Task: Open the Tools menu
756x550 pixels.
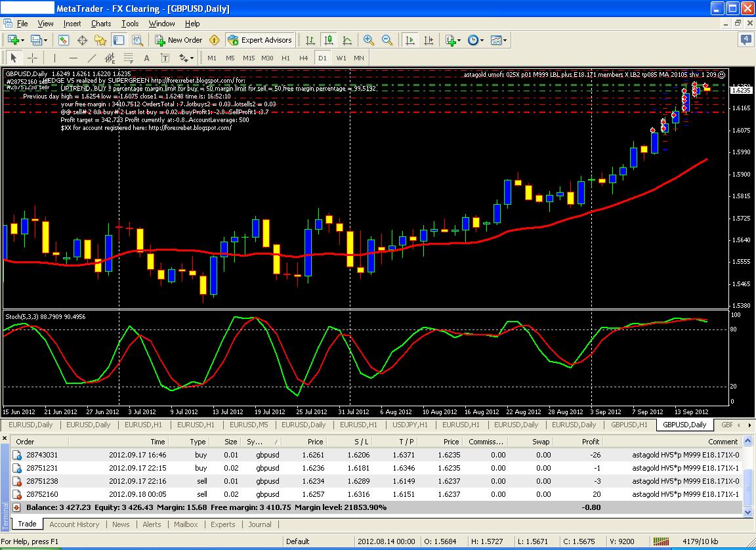Action: point(130,24)
